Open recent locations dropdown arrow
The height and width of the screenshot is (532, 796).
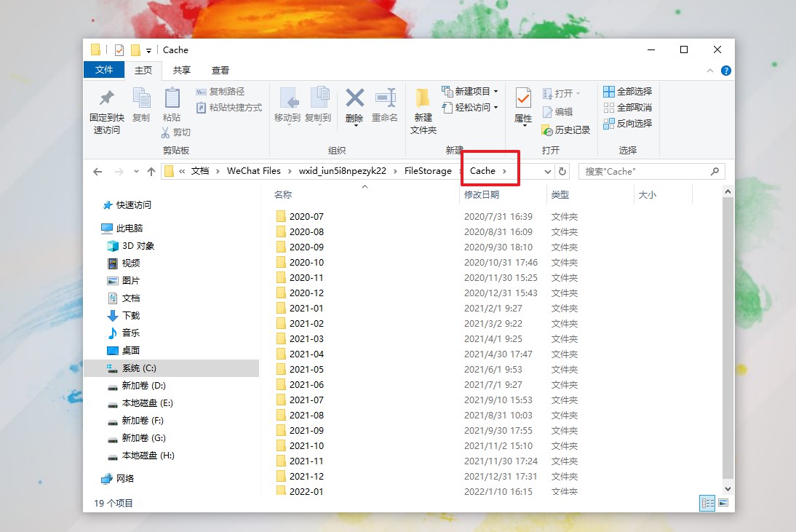(x=136, y=172)
